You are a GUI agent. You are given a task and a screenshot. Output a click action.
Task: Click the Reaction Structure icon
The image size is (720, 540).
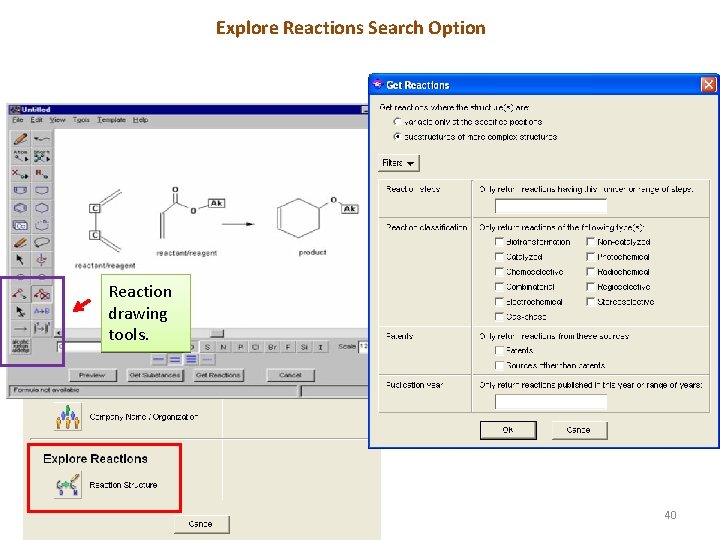click(x=68, y=485)
